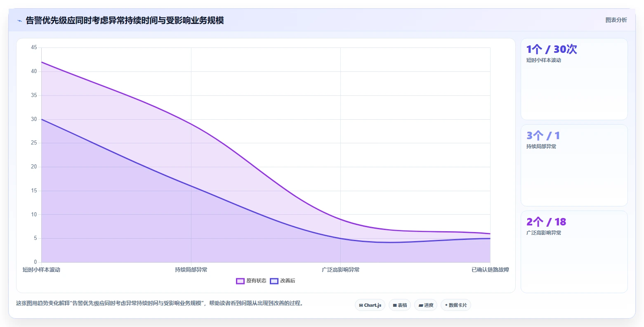Screen dimensions: 644x327
Task: Click the 1个 / 30次 headline value
Action: [x=552, y=49]
